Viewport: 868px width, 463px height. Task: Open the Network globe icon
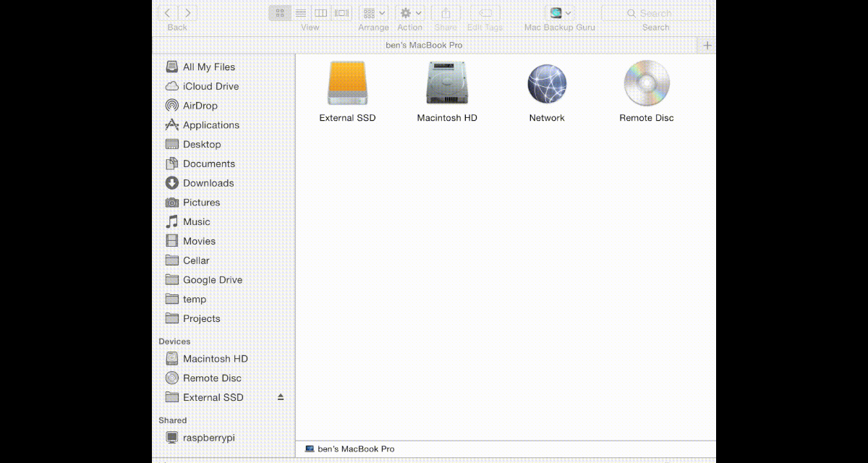(x=547, y=84)
